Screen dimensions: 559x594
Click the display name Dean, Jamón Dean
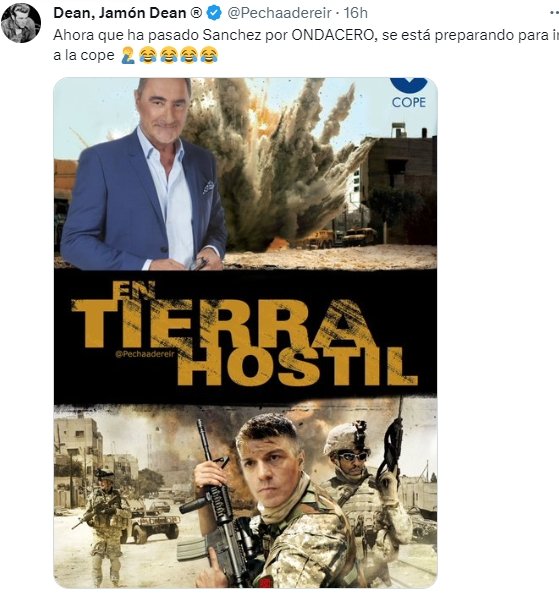(x=120, y=13)
